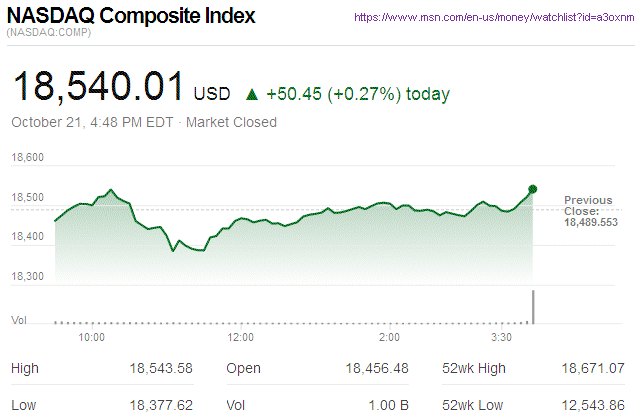Click the 18,540.01 current price
The image size is (640, 420).
tap(98, 87)
